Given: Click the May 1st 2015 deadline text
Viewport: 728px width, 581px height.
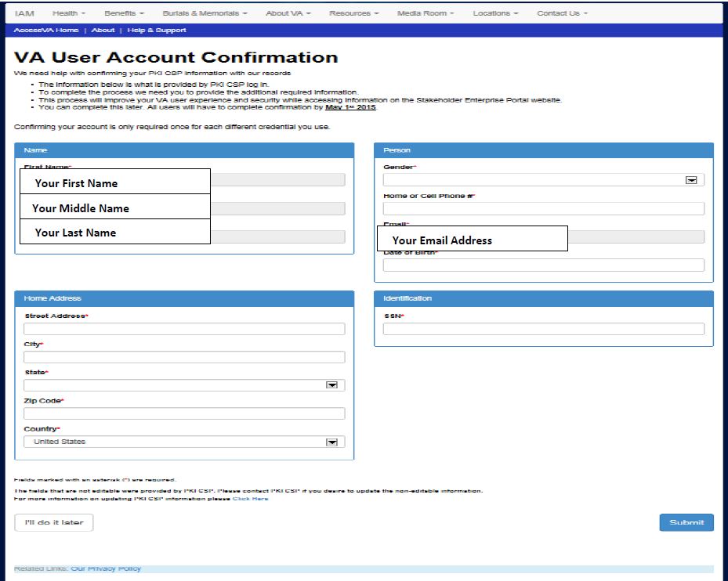Looking at the screenshot, I should tap(350, 107).
